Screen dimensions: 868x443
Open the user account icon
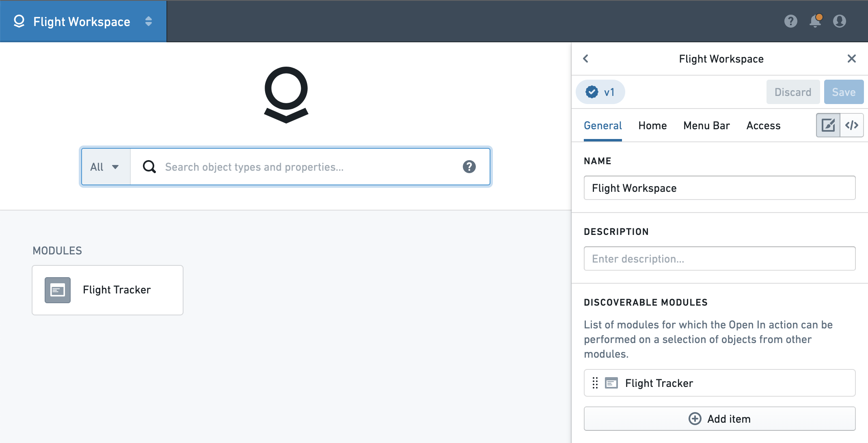tap(839, 21)
